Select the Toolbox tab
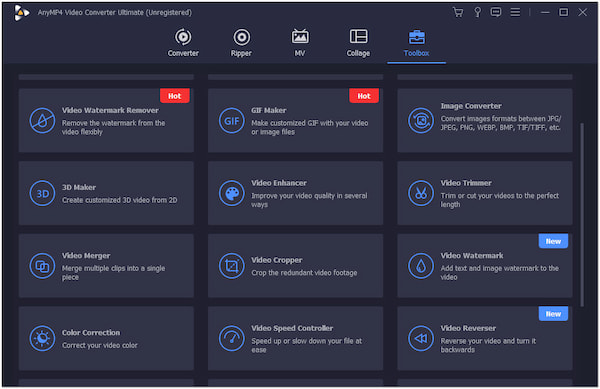Image resolution: width=600 pixels, height=389 pixels. point(416,43)
